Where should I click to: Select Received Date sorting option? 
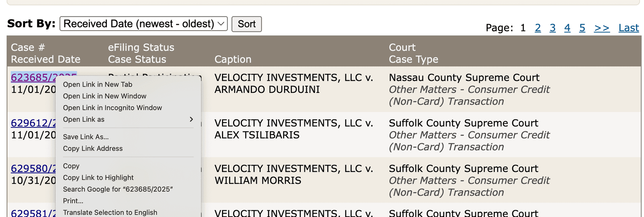[x=143, y=23]
